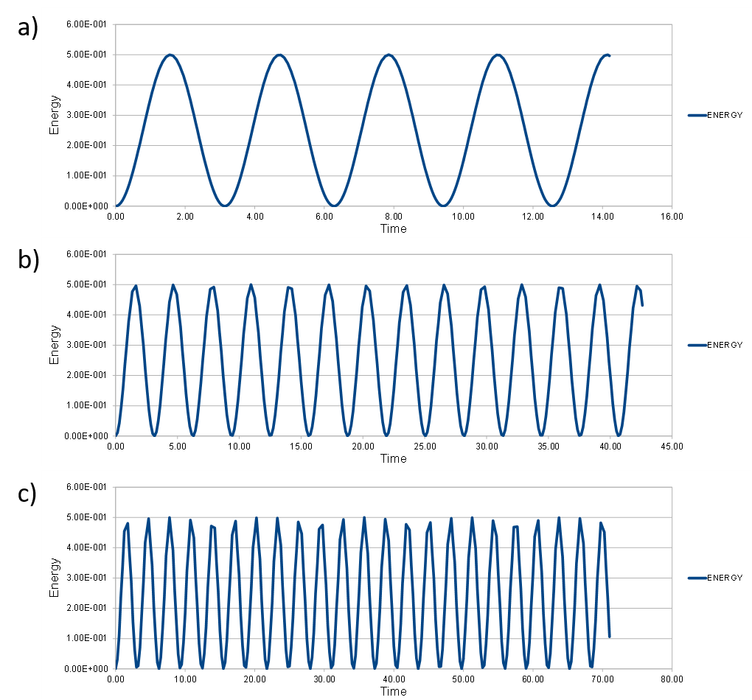
Task: Click 15.00 on chart b time axis
Action: (x=302, y=447)
